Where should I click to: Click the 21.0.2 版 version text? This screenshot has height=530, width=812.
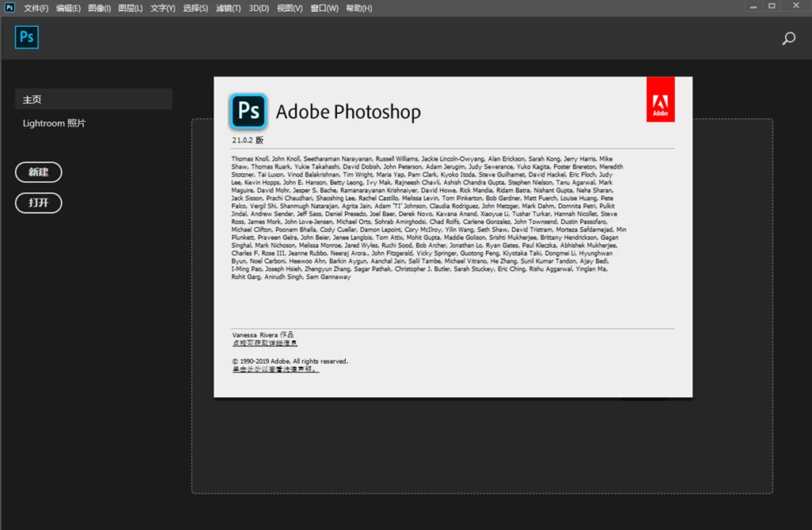click(247, 140)
